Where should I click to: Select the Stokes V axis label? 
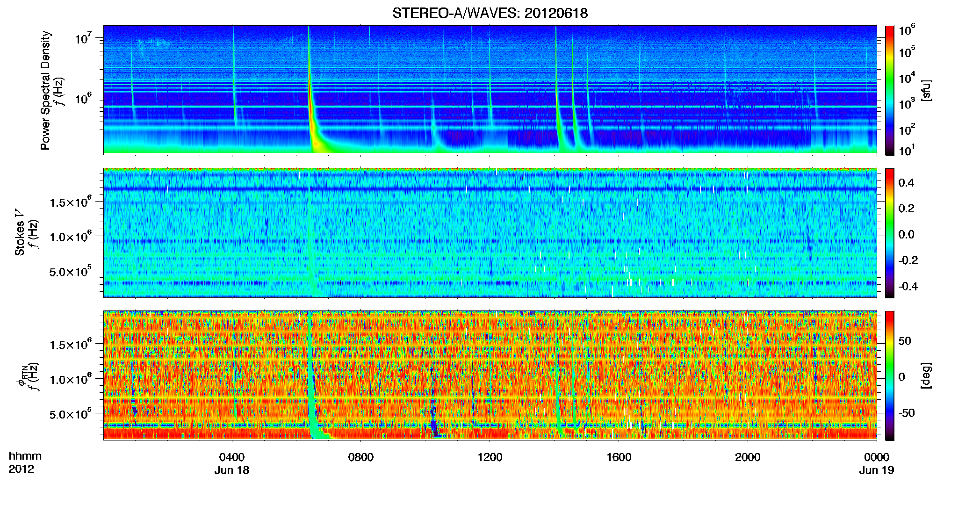pos(20,232)
